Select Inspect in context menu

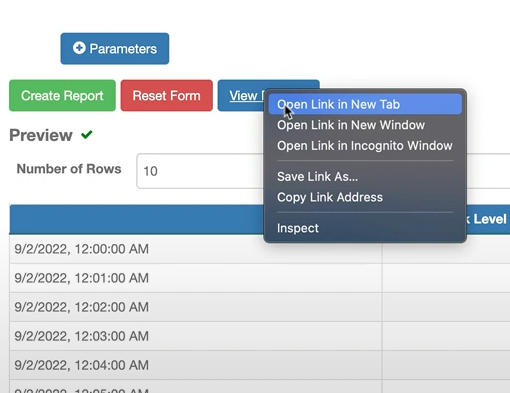[x=365, y=228]
